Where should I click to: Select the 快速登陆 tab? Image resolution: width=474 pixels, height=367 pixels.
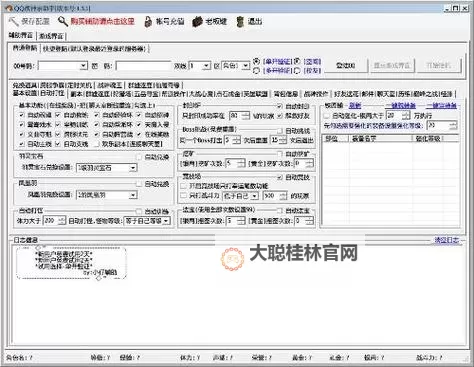click(x=94, y=49)
